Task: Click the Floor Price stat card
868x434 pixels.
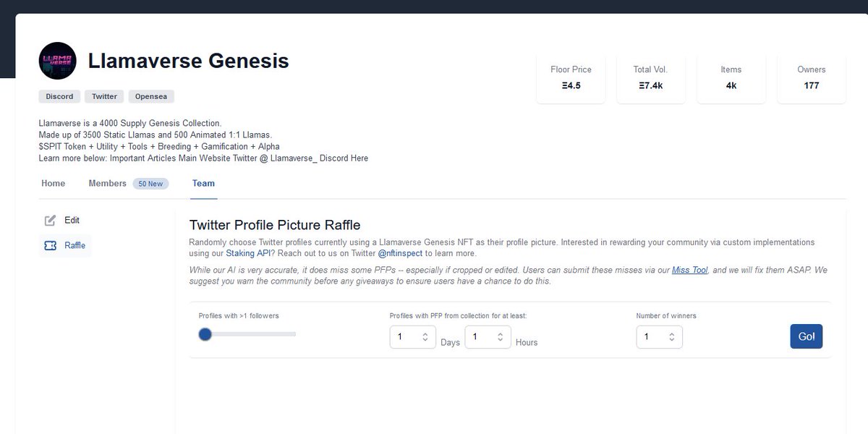Action: pos(571,79)
